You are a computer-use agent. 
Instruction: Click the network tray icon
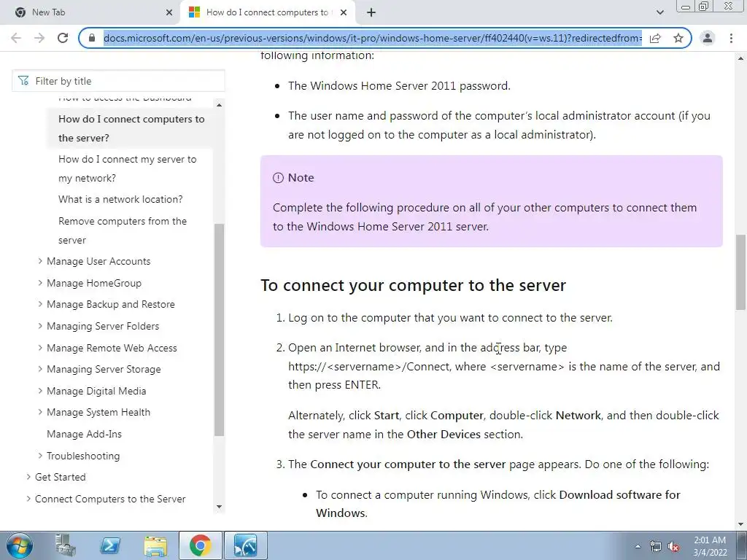(656, 547)
